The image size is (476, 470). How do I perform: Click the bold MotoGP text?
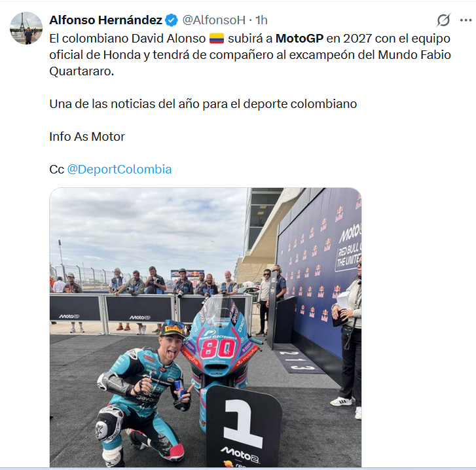coord(299,39)
